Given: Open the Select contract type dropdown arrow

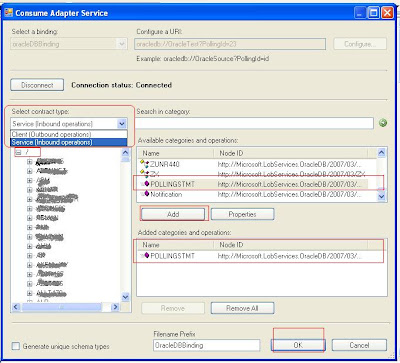Looking at the screenshot, I should point(122,124).
